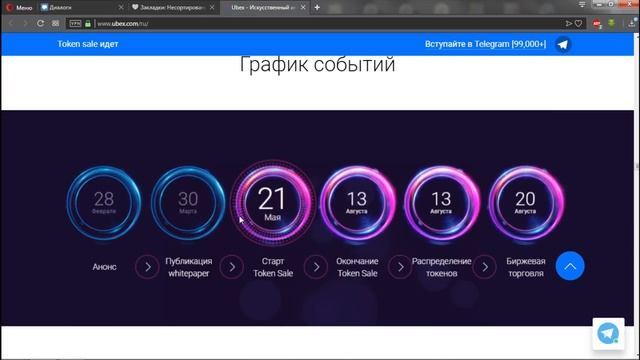640x360 pixels.
Task: Bookmark the page with the heart icon
Action: click(578, 24)
